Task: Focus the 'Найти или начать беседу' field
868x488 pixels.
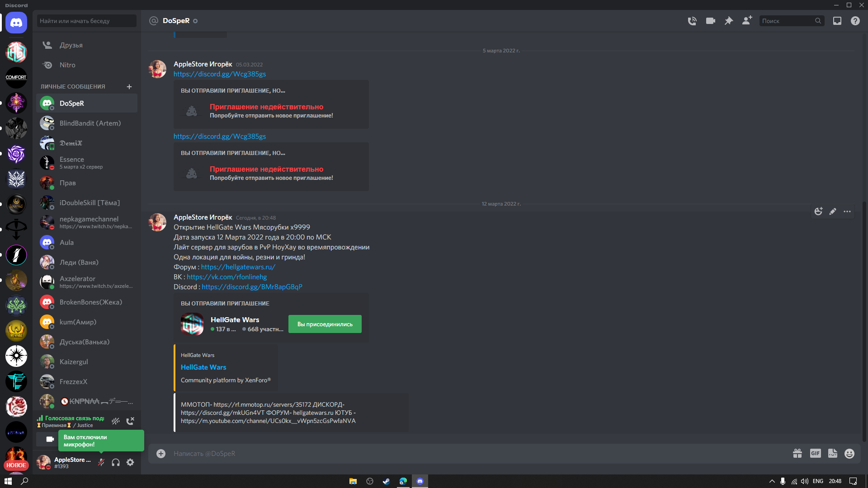Action: coord(87,21)
